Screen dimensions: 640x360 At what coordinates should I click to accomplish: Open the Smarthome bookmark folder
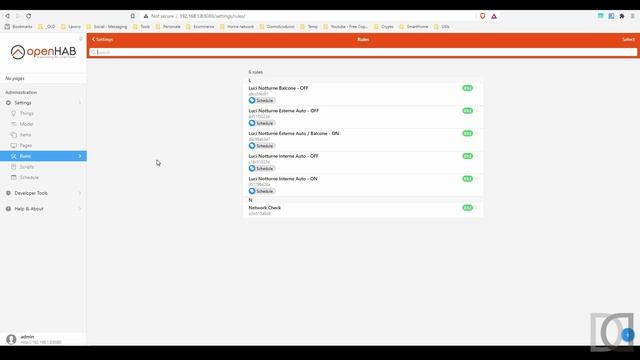point(414,27)
